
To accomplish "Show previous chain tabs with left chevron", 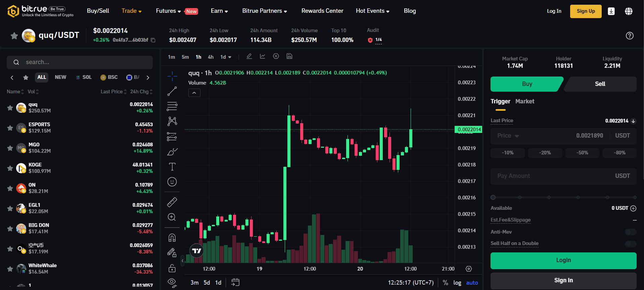I will click(12, 78).
